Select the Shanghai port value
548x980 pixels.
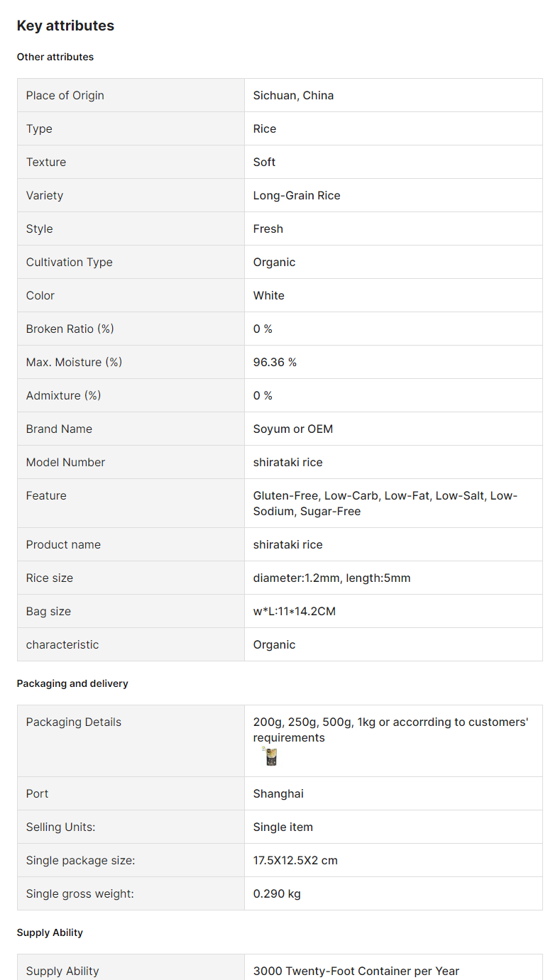(x=278, y=793)
